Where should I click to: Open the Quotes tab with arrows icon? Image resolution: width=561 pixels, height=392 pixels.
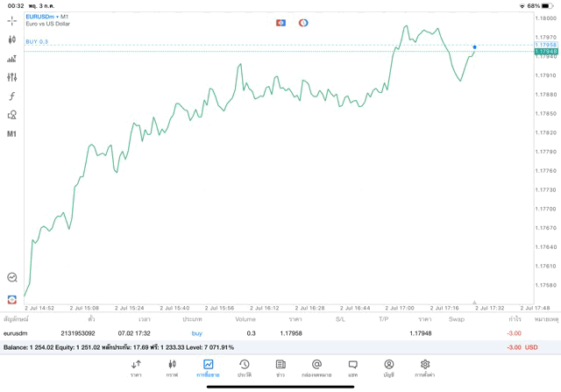136,367
